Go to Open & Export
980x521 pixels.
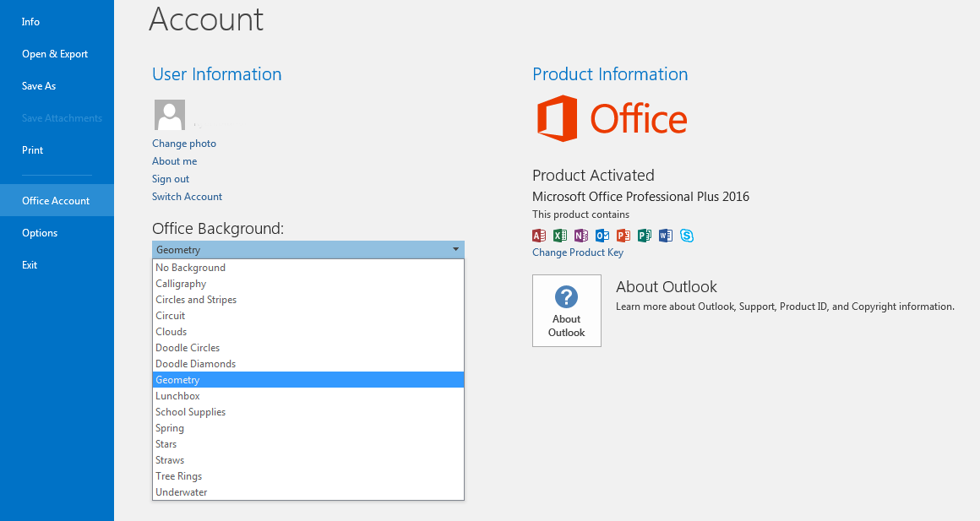57,54
